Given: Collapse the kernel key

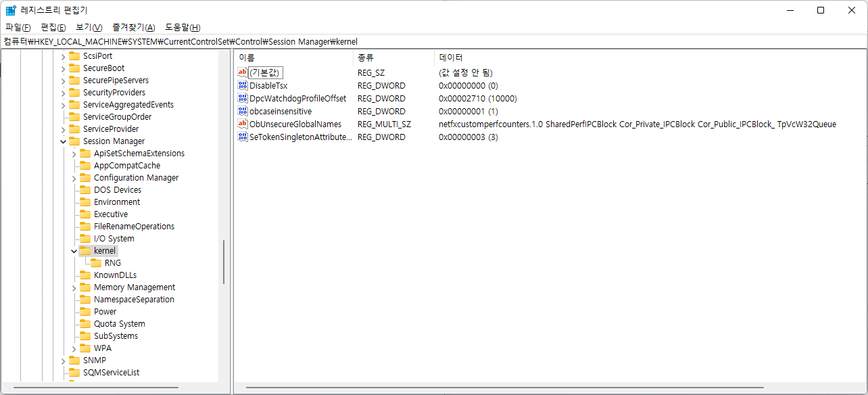Looking at the screenshot, I should pyautogui.click(x=74, y=251).
